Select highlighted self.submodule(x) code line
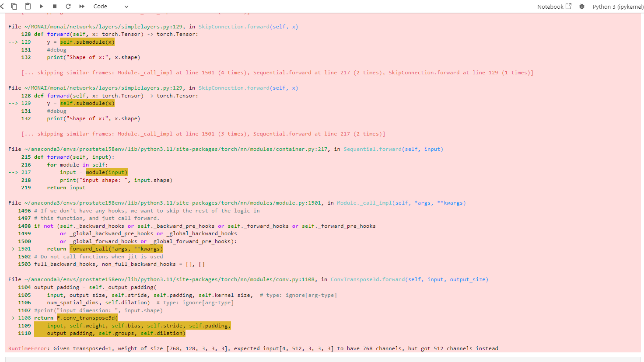Viewport: 644px width, 362px height. tap(87, 42)
